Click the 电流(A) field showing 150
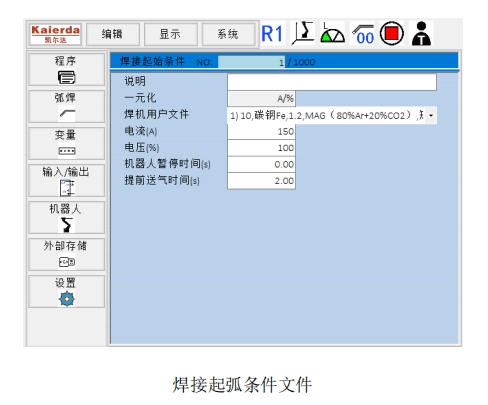 (x=261, y=132)
